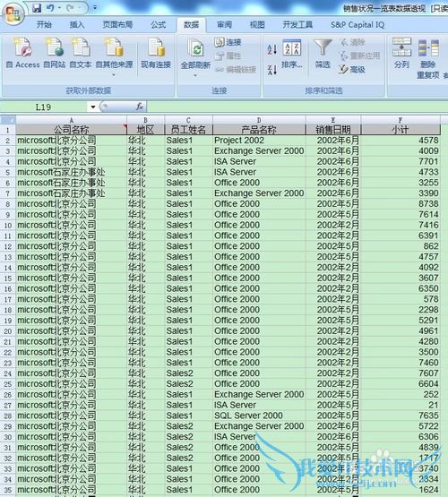The width and height of the screenshot is (448, 497).
Task: Split text with 分列
Action: pyautogui.click(x=401, y=53)
